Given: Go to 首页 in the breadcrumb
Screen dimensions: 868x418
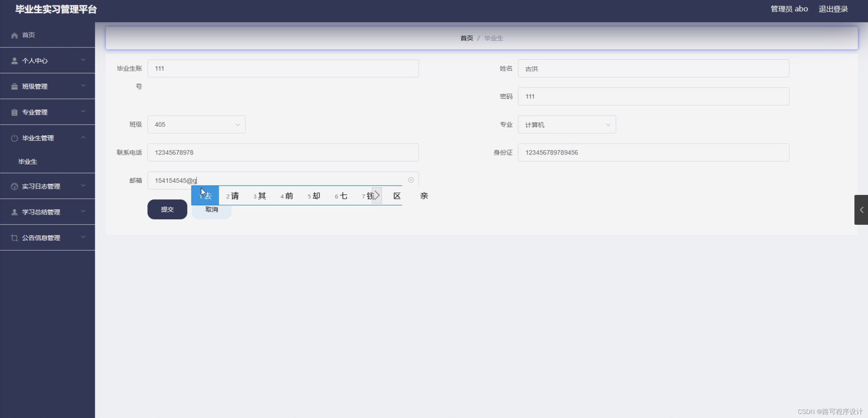Looking at the screenshot, I should [466, 38].
